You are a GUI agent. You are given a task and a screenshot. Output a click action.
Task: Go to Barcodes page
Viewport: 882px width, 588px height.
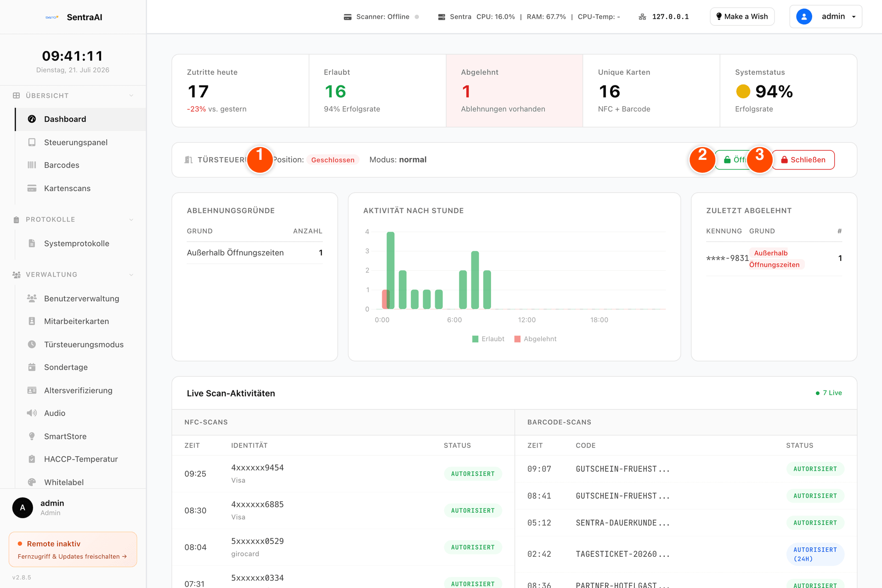pos(81,165)
